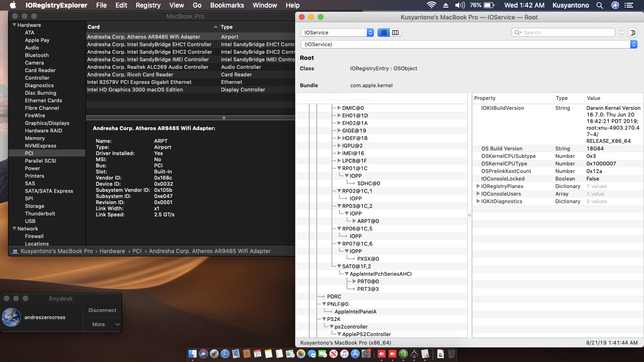Open Messages from the Dock
This screenshot has width=644, height=362.
click(312, 354)
